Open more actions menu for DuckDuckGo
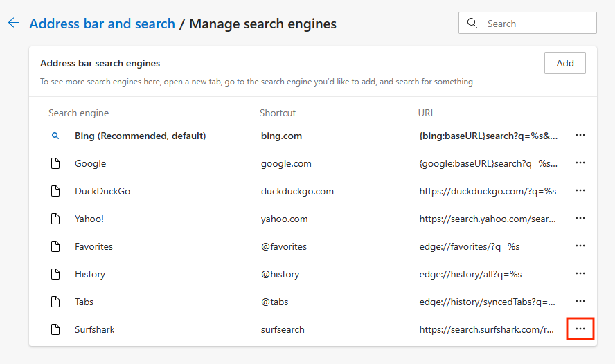This screenshot has height=364, width=615. 580,191
